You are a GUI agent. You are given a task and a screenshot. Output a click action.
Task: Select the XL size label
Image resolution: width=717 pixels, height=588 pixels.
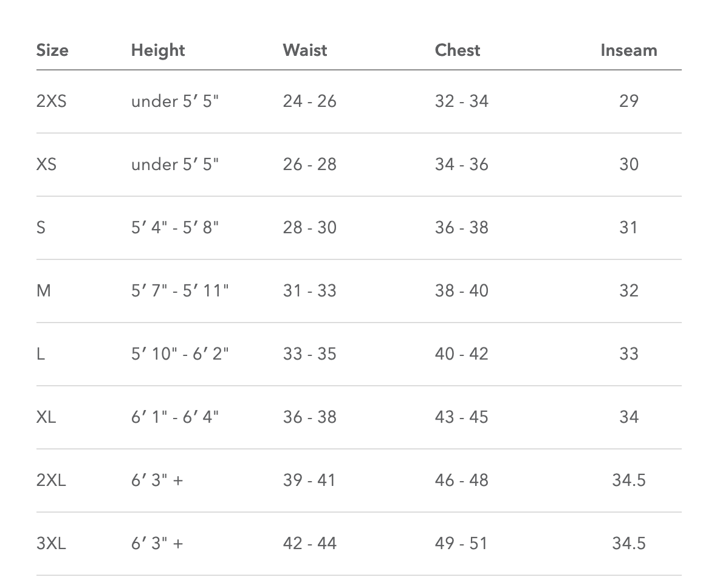[x=46, y=417]
